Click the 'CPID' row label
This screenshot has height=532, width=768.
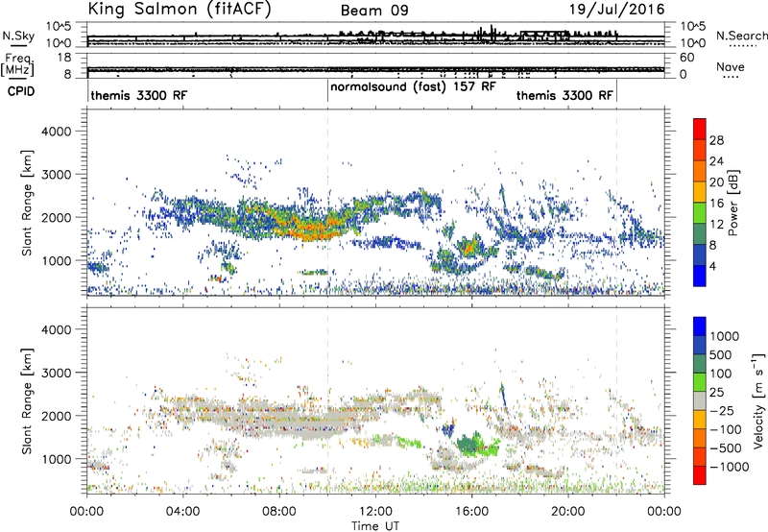click(x=21, y=91)
